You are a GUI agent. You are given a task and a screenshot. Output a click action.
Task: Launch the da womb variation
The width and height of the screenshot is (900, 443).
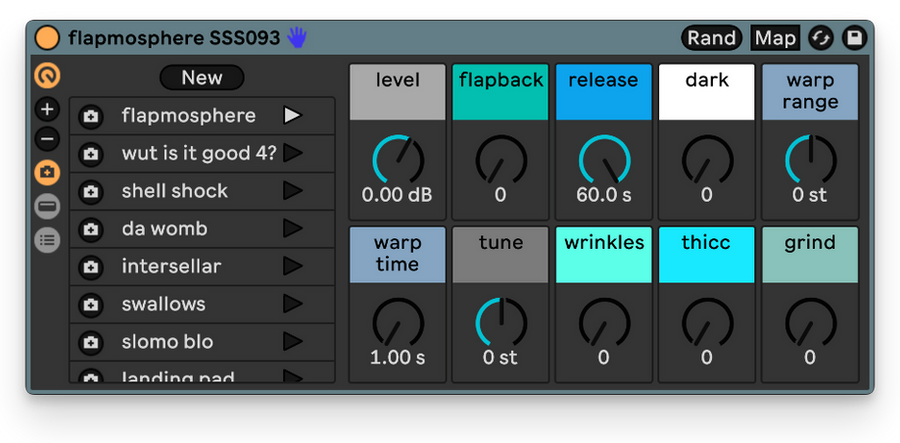pyautogui.click(x=293, y=228)
